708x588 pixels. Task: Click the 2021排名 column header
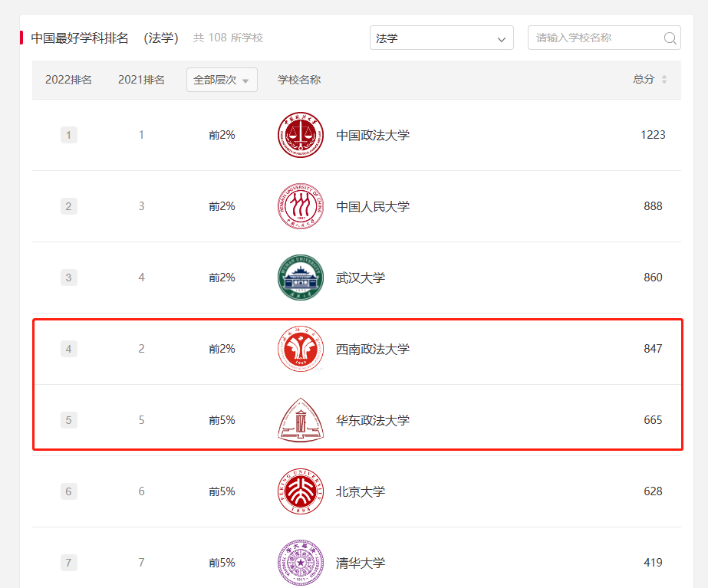141,80
